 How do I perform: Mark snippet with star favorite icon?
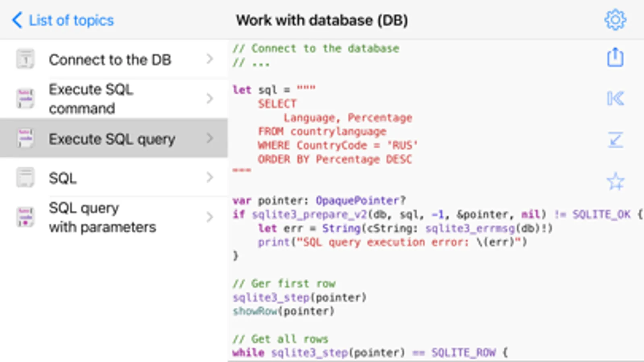[615, 181]
